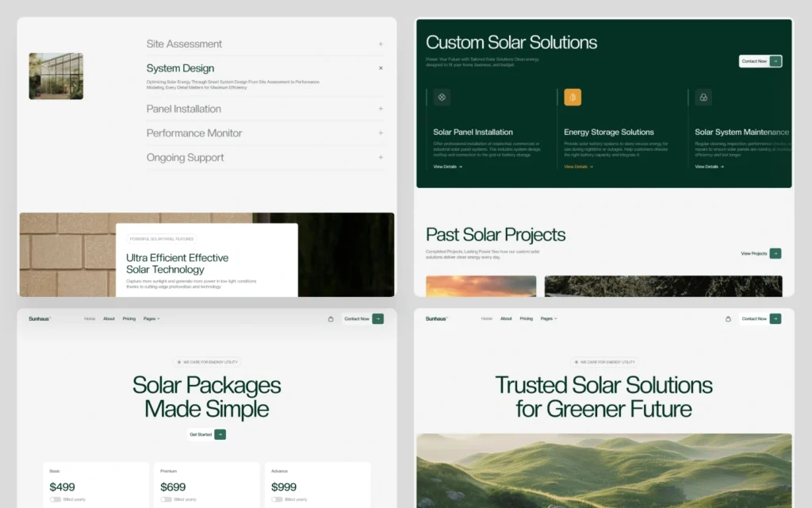This screenshot has height=508, width=812.
Task: Expand the Site Assessment accordion row
Action: [x=265, y=44]
